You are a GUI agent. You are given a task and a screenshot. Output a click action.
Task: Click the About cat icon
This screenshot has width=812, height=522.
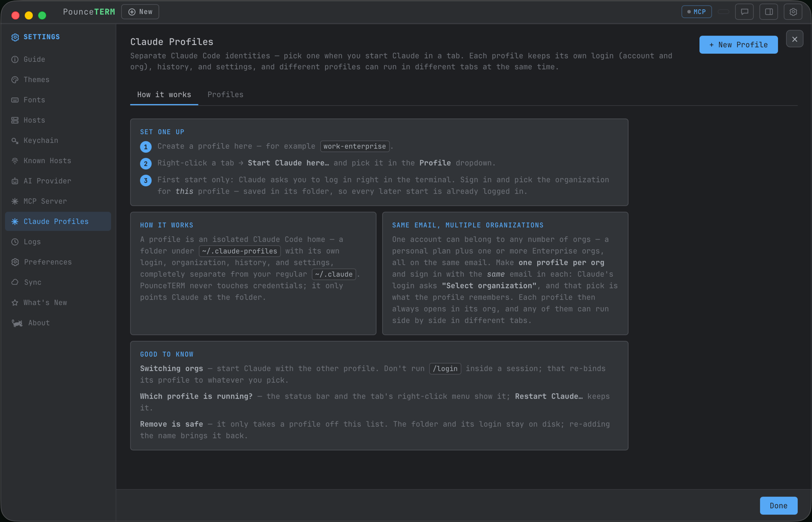pyautogui.click(x=17, y=323)
